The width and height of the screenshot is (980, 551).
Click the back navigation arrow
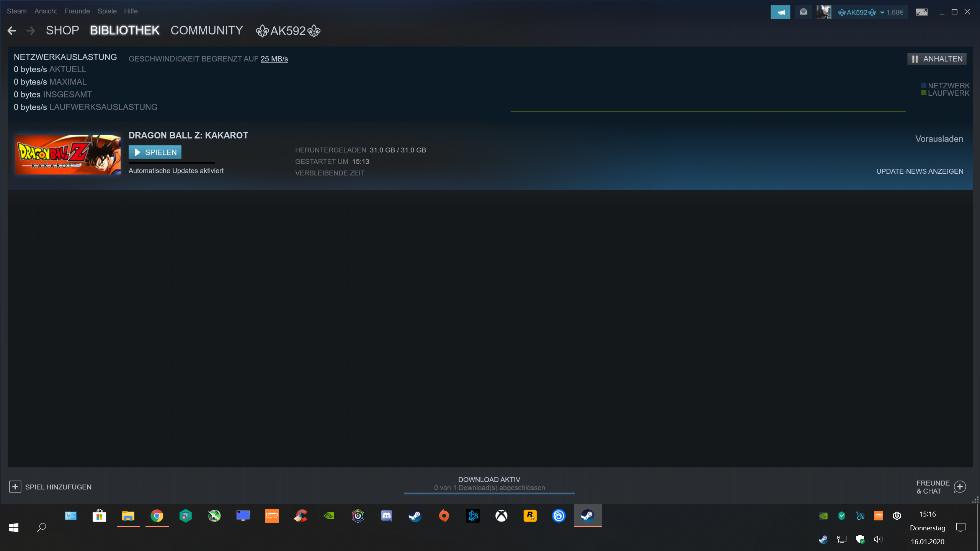coord(12,31)
